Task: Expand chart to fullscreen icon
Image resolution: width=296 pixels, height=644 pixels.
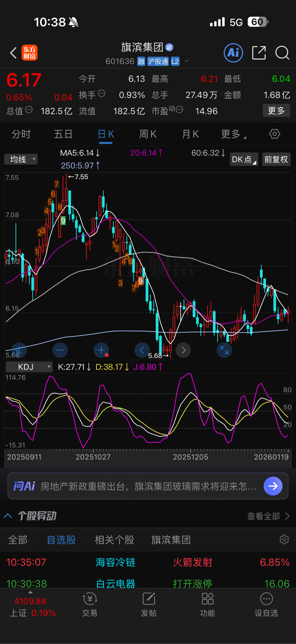Action: 224,350
